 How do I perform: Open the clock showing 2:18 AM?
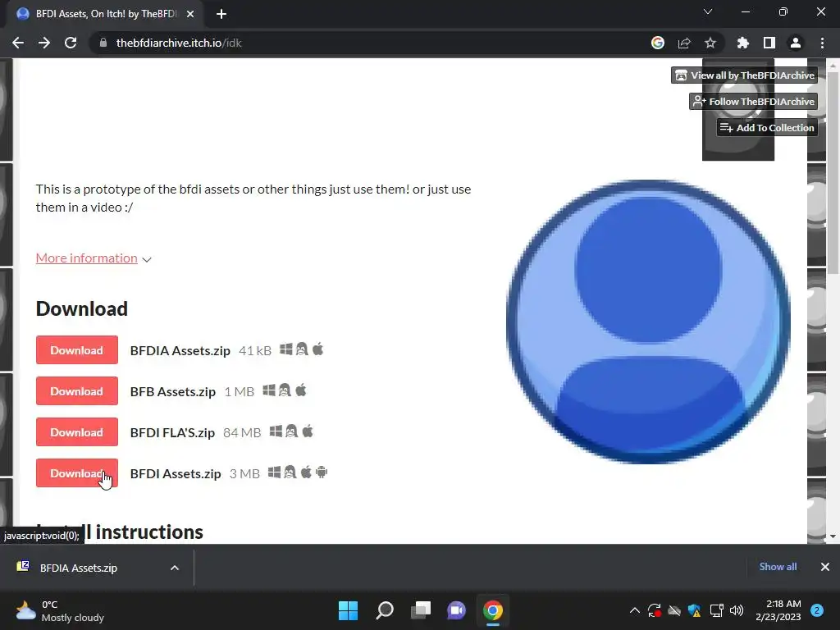click(778, 610)
